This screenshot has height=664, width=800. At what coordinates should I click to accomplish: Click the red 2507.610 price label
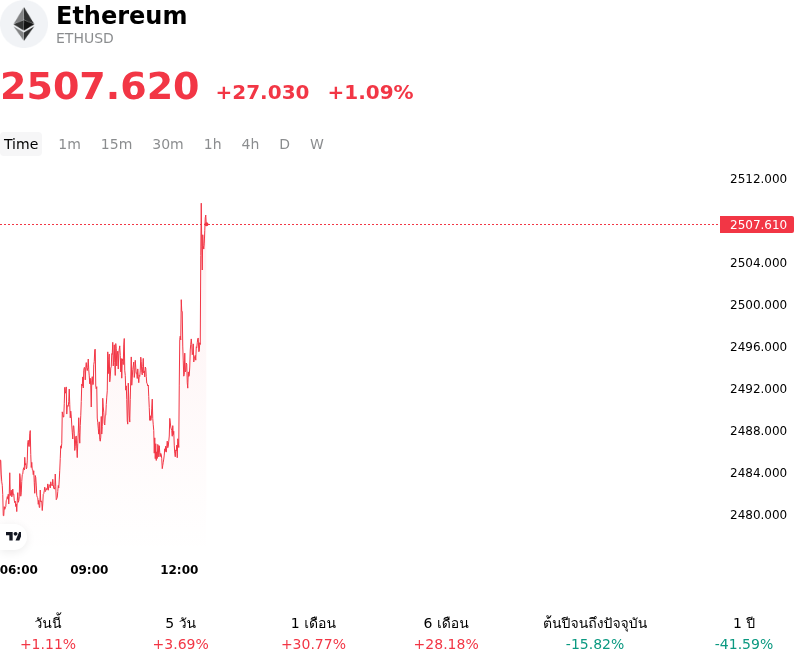[757, 225]
